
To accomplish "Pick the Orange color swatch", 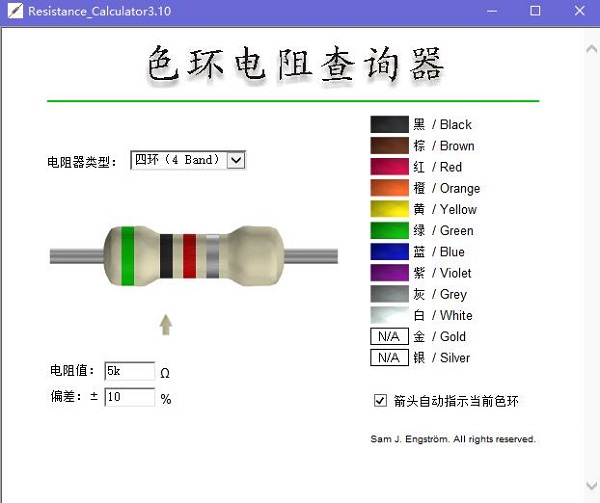I will [x=389, y=188].
